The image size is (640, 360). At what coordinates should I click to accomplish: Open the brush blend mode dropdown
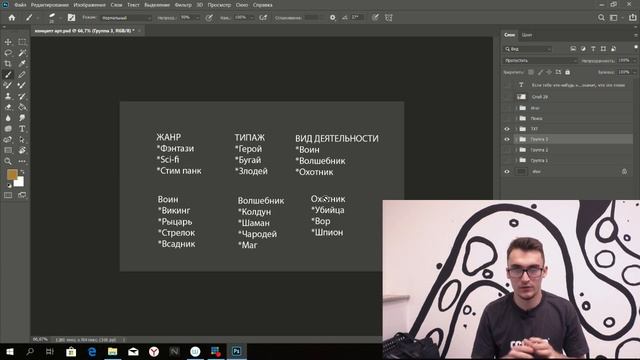pos(126,18)
